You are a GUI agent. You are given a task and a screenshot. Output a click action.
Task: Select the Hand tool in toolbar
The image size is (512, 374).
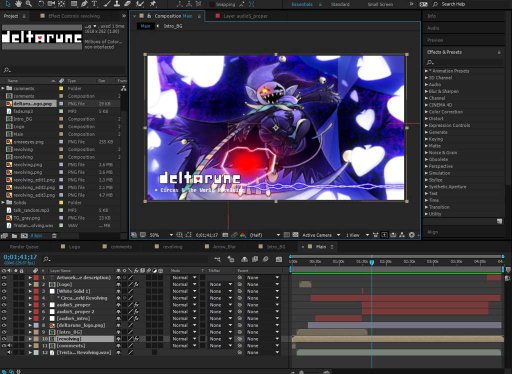point(18,4)
